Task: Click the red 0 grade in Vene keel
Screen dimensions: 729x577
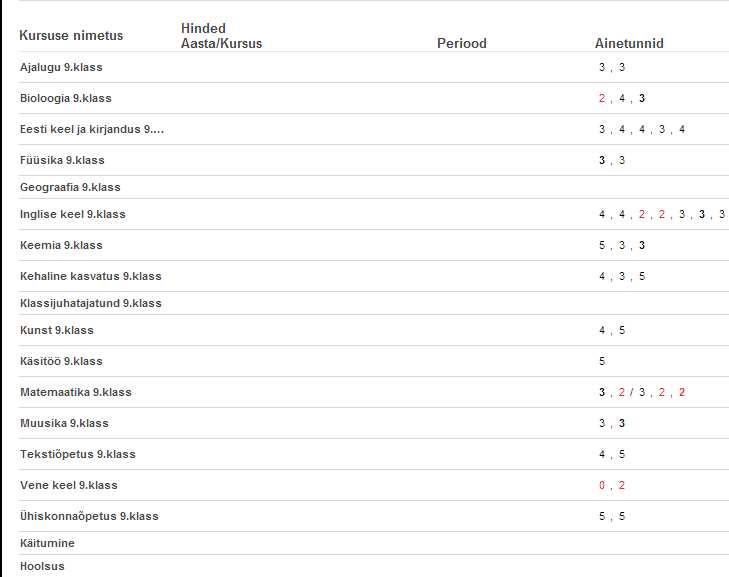Action: click(602, 485)
